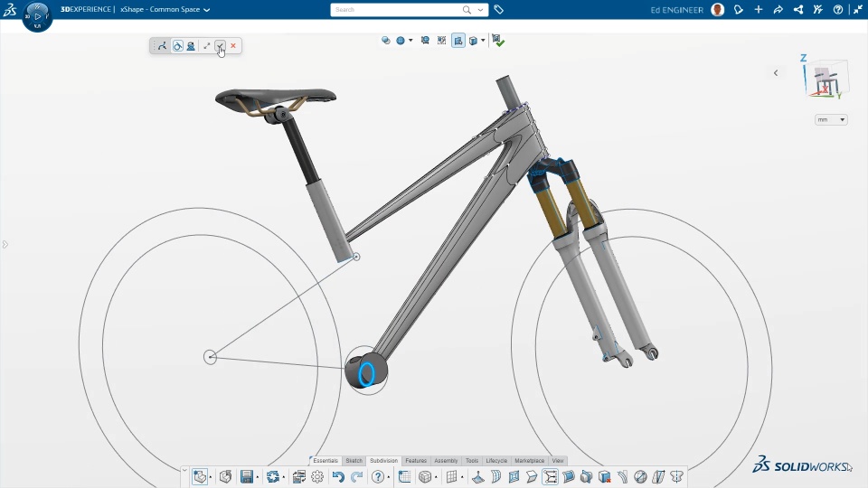Open settings gear icon in action bar
The image size is (868, 488).
pyautogui.click(x=317, y=476)
